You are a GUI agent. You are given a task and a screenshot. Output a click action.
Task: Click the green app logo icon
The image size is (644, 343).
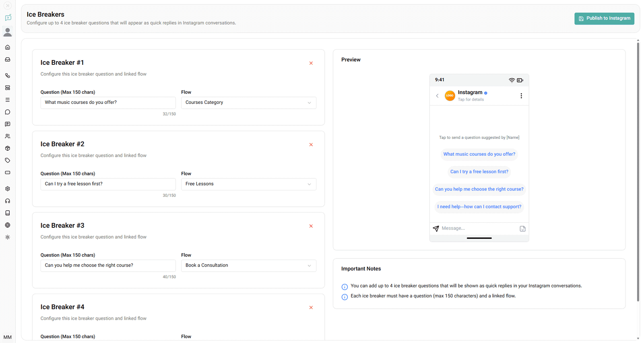(8, 18)
